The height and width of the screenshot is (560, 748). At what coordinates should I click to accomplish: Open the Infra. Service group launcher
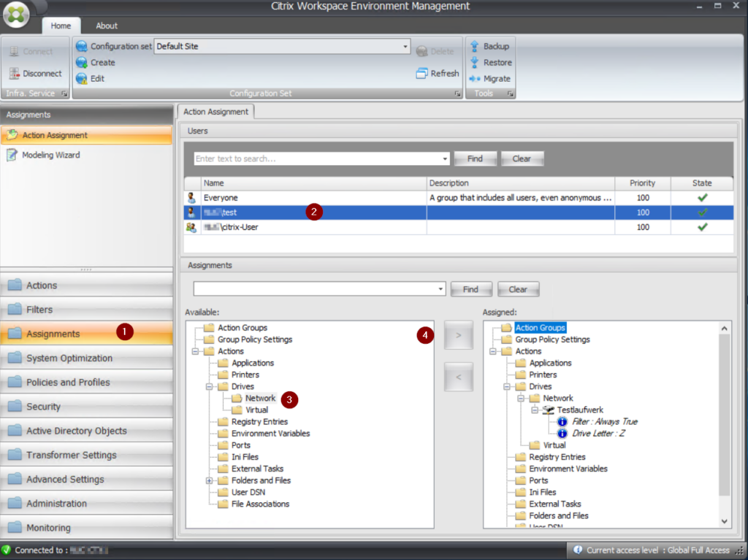coord(64,93)
